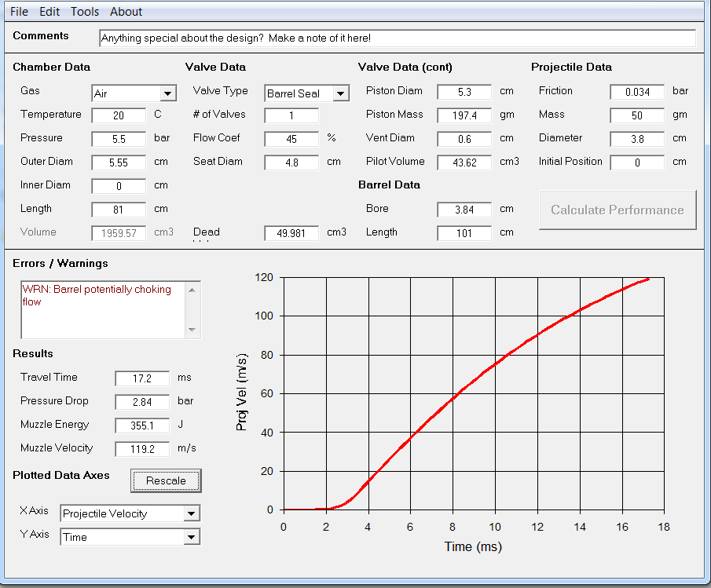
Task: Open the About menu
Action: (x=126, y=12)
